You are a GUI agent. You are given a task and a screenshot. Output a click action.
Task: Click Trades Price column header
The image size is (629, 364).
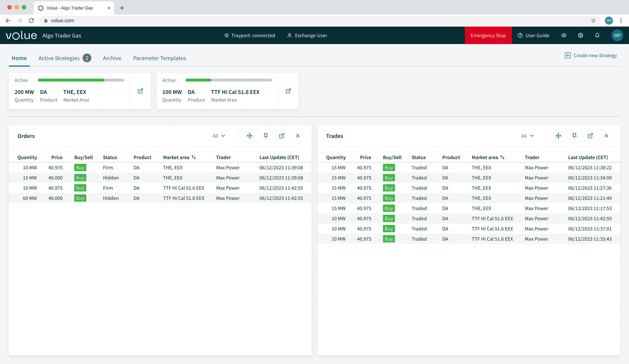[x=365, y=157]
